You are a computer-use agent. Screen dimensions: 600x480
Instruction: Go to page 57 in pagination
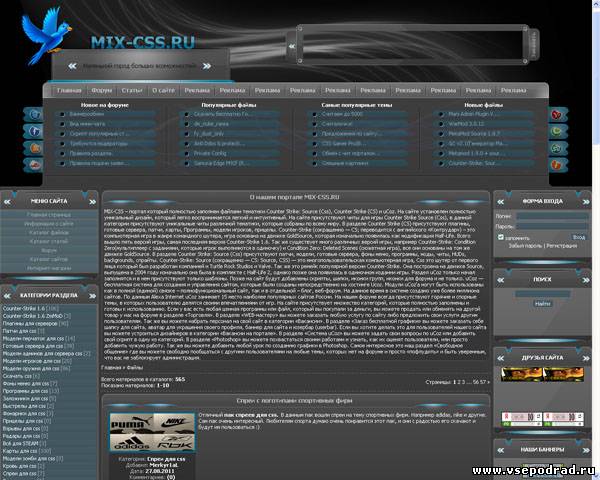click(x=482, y=382)
